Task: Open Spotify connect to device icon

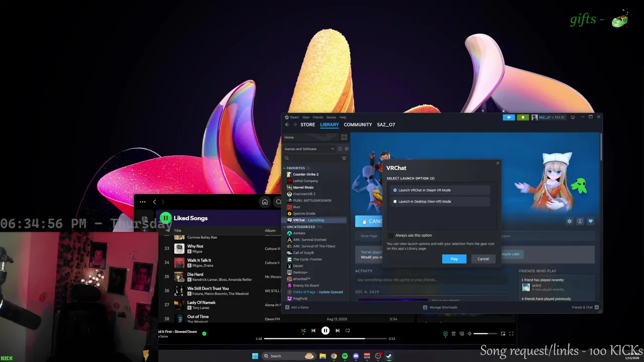Action: click(461, 334)
